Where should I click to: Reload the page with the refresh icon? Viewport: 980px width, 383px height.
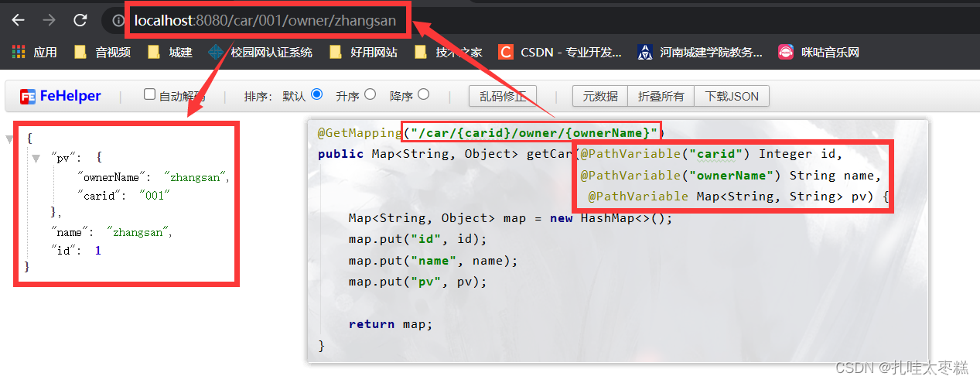(80, 20)
